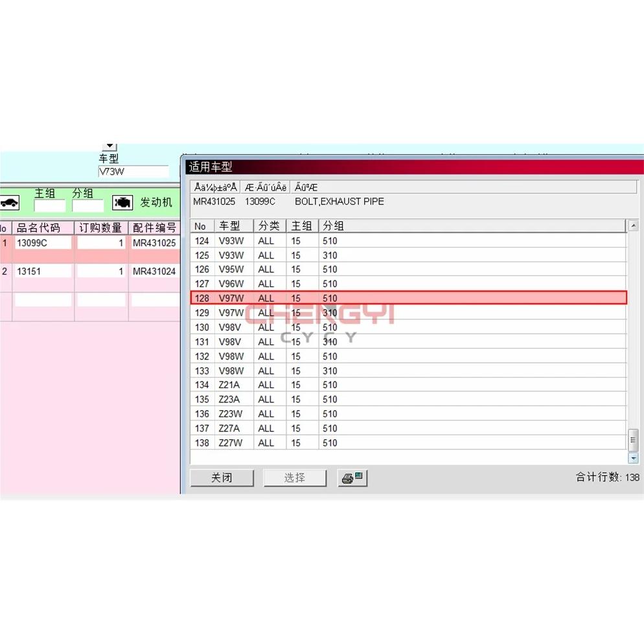Select row 127 with model V96W

409,284
